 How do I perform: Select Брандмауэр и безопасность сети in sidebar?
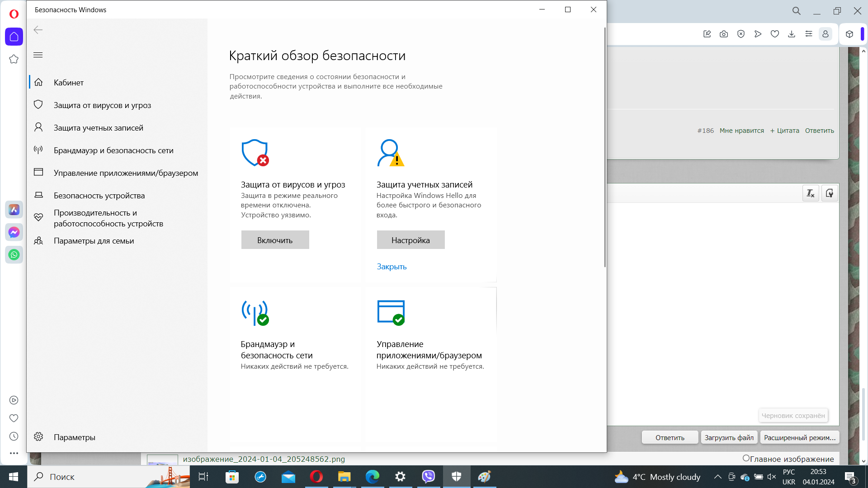pos(113,150)
